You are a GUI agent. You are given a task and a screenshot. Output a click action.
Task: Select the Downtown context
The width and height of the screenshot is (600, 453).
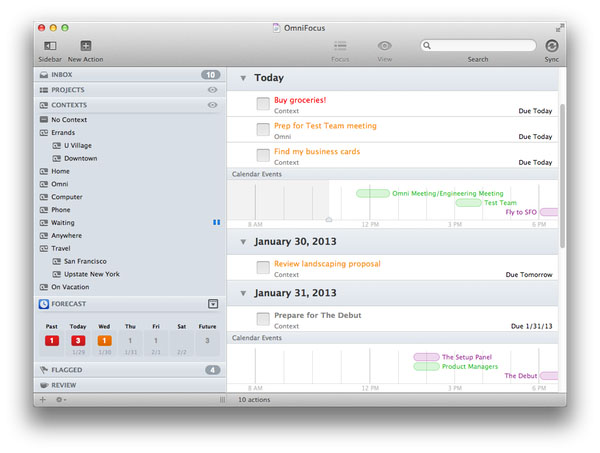tap(130, 158)
